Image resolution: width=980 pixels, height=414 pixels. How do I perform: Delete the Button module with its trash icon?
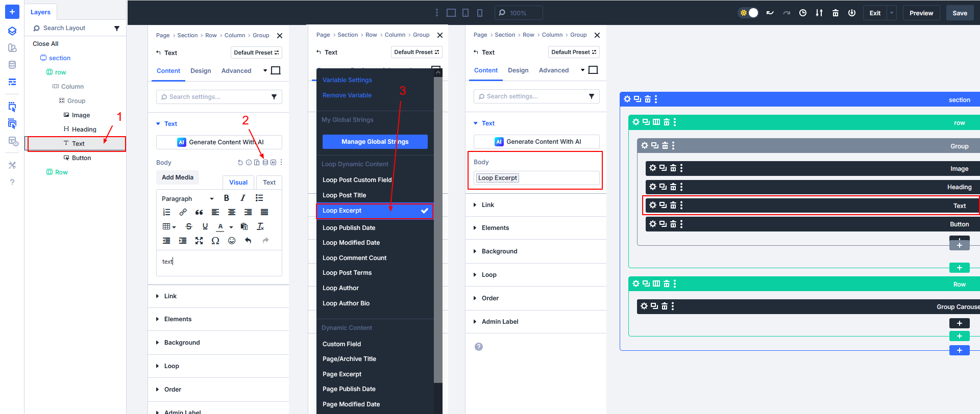pos(673,224)
